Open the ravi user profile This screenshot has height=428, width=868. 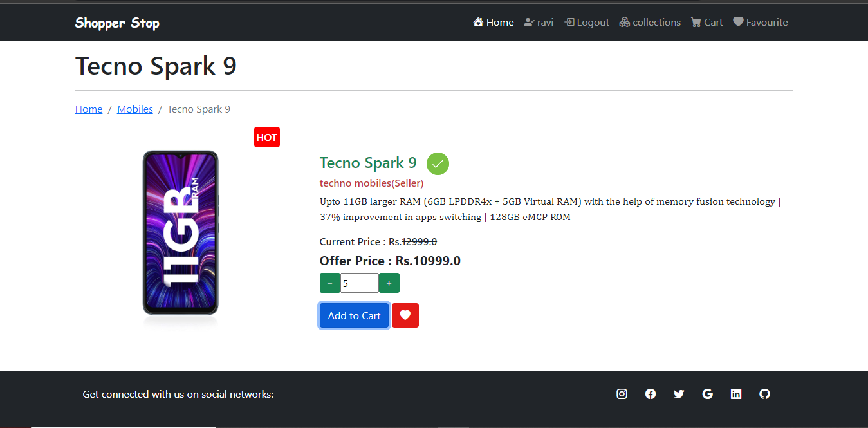(x=539, y=23)
